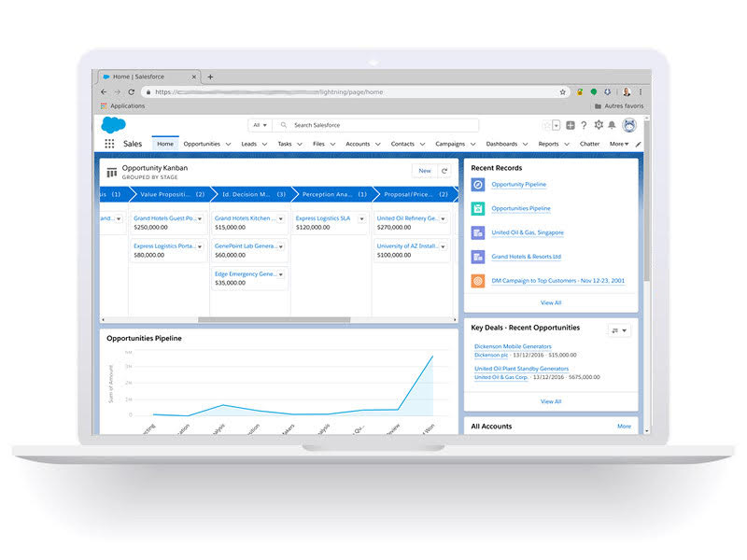Click the Opportunities Pipeline report icon
Image resolution: width=747 pixels, height=560 pixels.
point(478,208)
